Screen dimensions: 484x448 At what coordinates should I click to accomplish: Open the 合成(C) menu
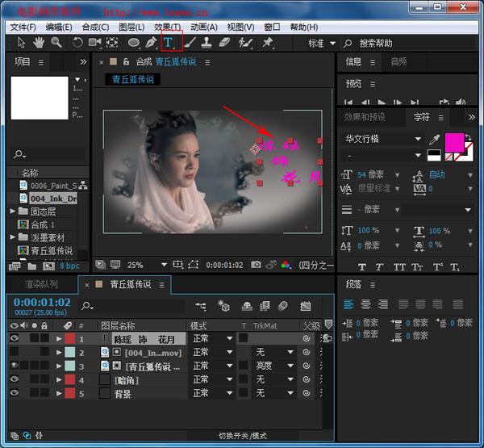(95, 27)
